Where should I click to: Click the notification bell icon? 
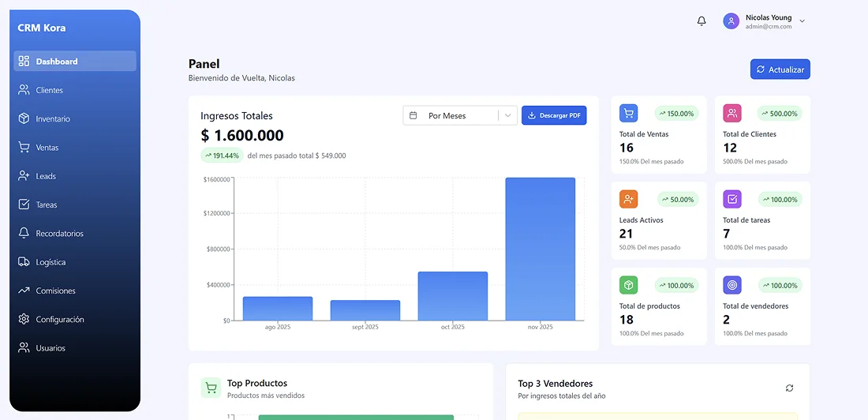tap(702, 21)
